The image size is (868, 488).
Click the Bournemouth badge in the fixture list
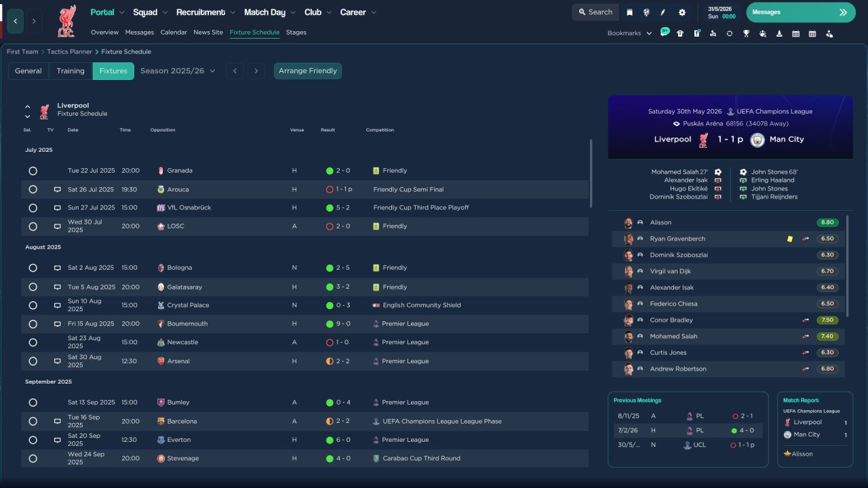pyautogui.click(x=161, y=324)
